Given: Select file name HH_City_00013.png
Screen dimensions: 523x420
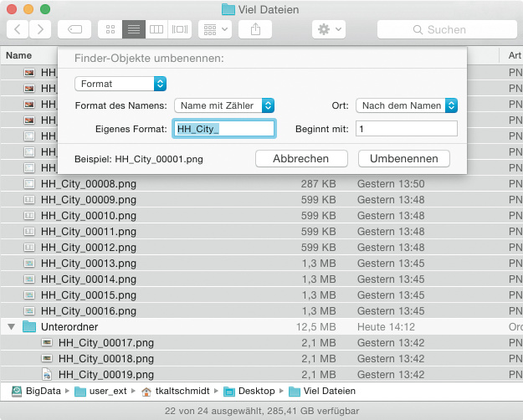Looking at the screenshot, I should [x=89, y=264].
